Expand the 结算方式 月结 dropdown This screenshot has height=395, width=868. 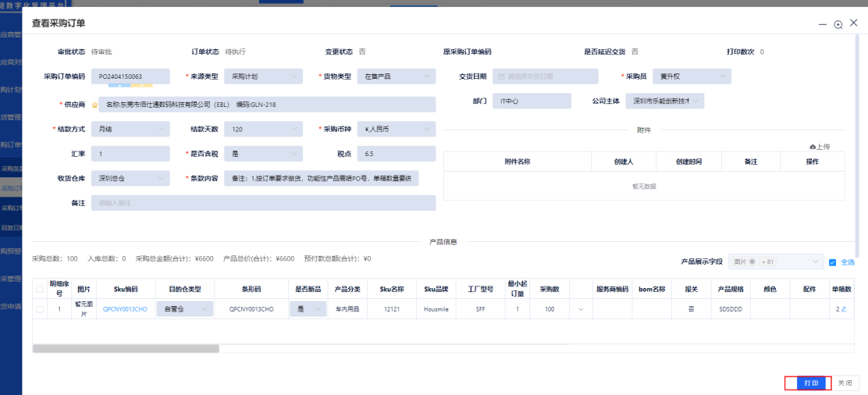(130, 129)
